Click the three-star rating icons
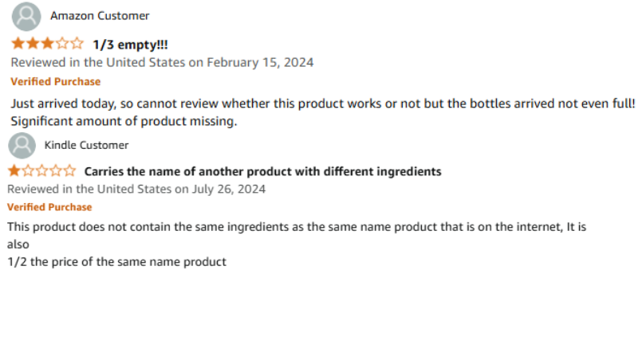The width and height of the screenshot is (638, 364). (48, 43)
